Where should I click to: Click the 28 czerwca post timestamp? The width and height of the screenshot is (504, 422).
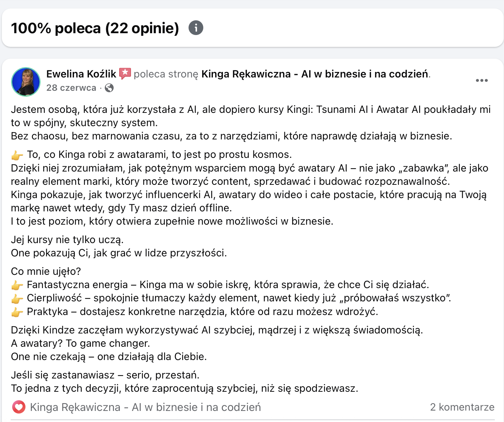click(x=71, y=88)
